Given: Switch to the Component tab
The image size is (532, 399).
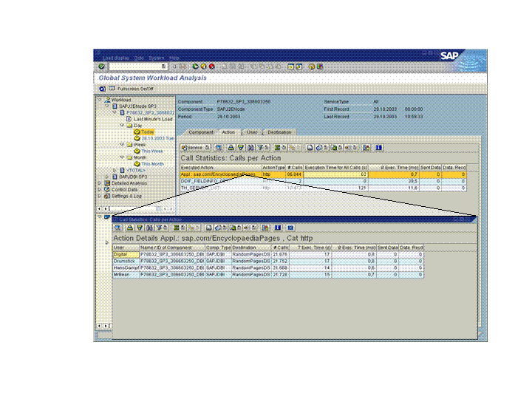Looking at the screenshot, I should point(200,132).
